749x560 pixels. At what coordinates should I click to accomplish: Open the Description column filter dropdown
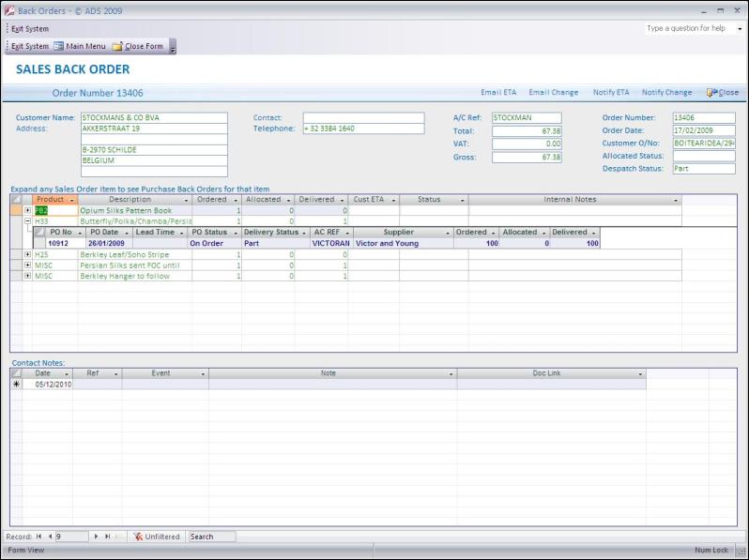186,200
